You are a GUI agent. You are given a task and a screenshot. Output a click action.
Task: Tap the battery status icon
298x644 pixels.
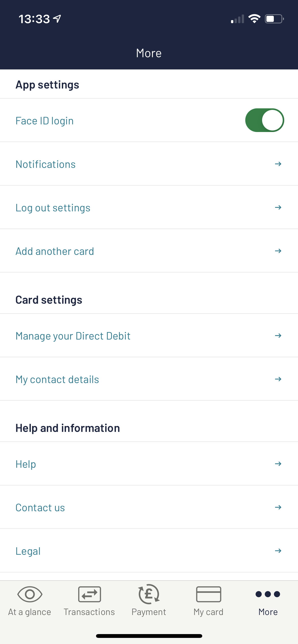point(274,19)
